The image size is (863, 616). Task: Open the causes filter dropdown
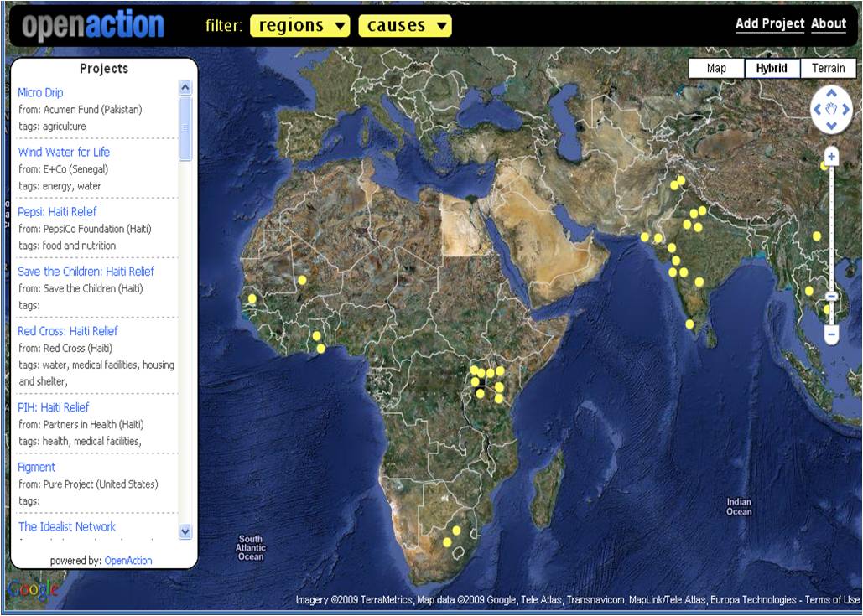tap(405, 26)
